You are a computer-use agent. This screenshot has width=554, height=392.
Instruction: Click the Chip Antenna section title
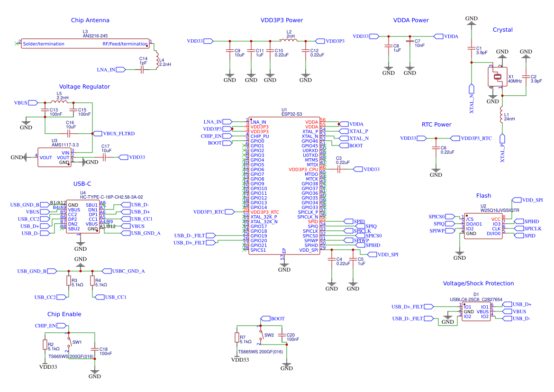point(90,20)
